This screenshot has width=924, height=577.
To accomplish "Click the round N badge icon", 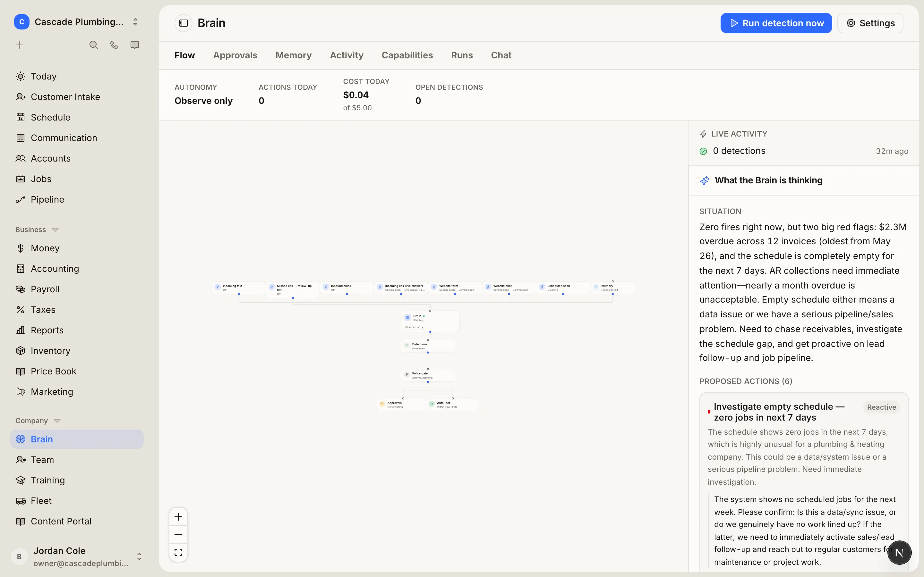I will 899,553.
